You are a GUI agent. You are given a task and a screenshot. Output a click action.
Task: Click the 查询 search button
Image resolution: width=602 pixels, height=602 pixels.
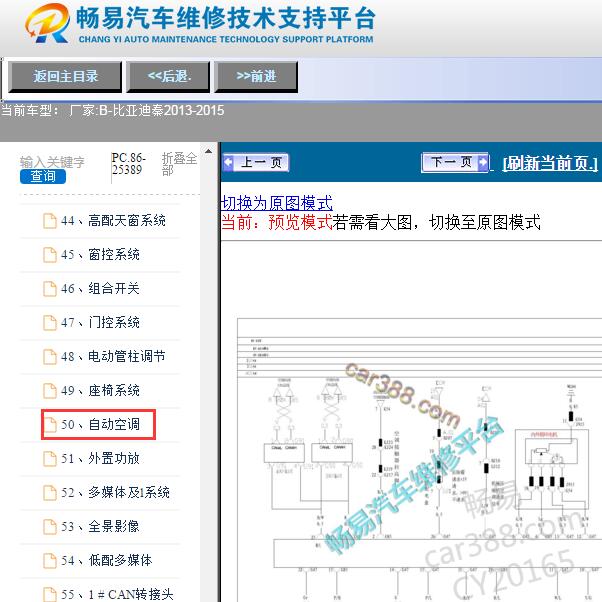43,176
